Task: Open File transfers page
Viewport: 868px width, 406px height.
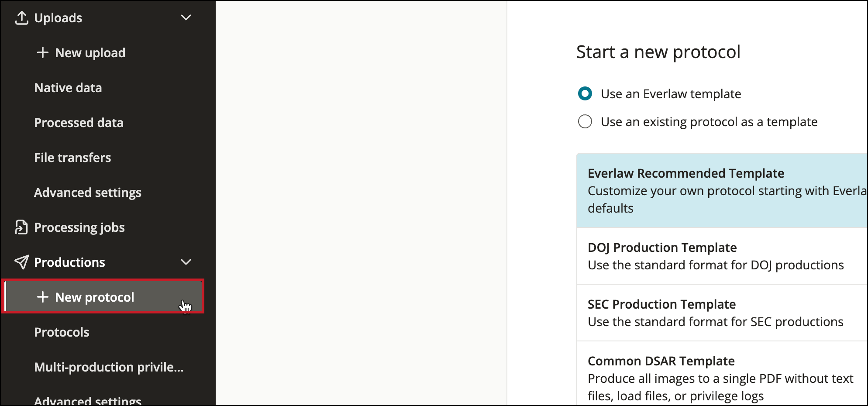Action: coord(72,158)
